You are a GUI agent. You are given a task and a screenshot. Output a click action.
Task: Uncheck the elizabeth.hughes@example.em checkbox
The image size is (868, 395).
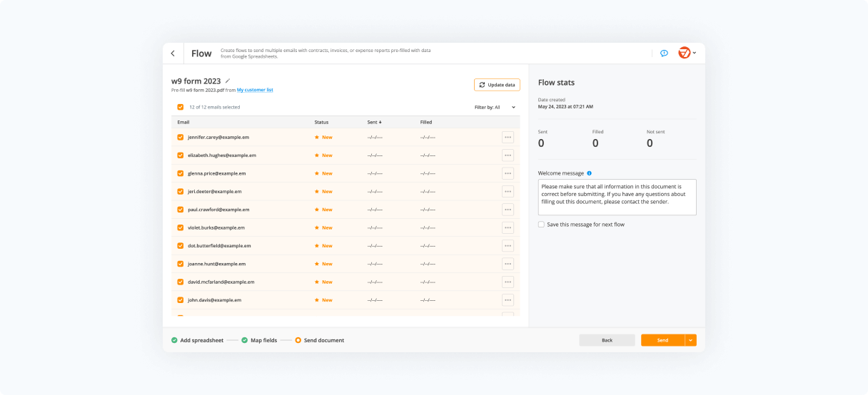tap(181, 155)
